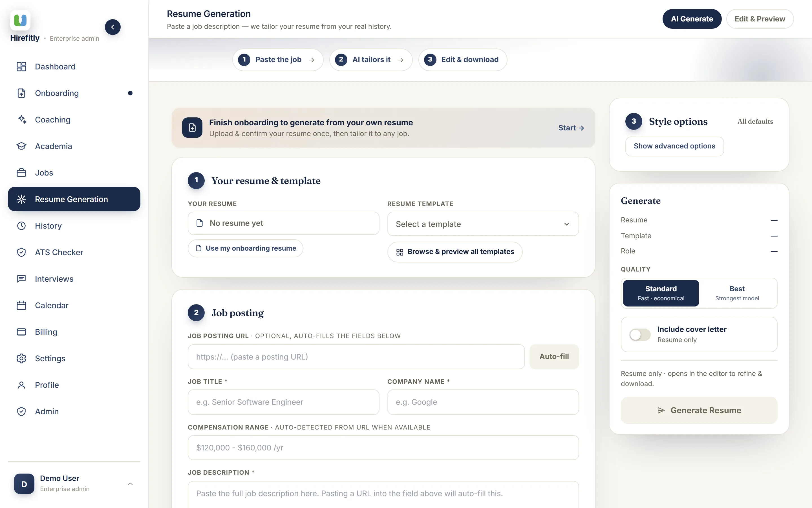Click the Edit & download step pill
The image size is (812, 508).
463,60
